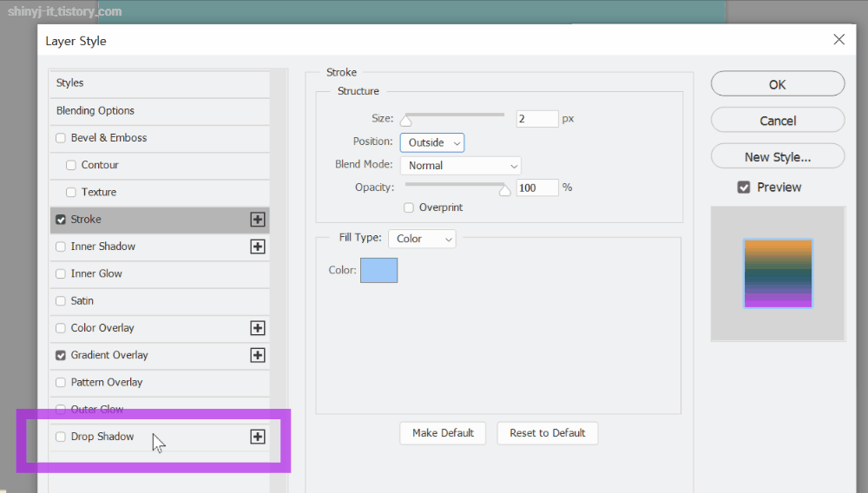Enable the Drop Shadow checkbox
The height and width of the screenshot is (493, 868).
pos(61,437)
